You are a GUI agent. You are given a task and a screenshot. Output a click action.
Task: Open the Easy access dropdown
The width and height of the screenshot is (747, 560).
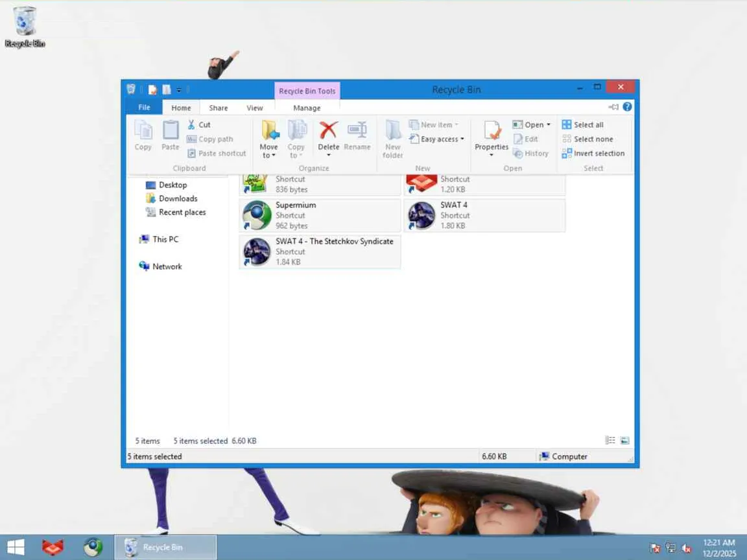pyautogui.click(x=437, y=139)
